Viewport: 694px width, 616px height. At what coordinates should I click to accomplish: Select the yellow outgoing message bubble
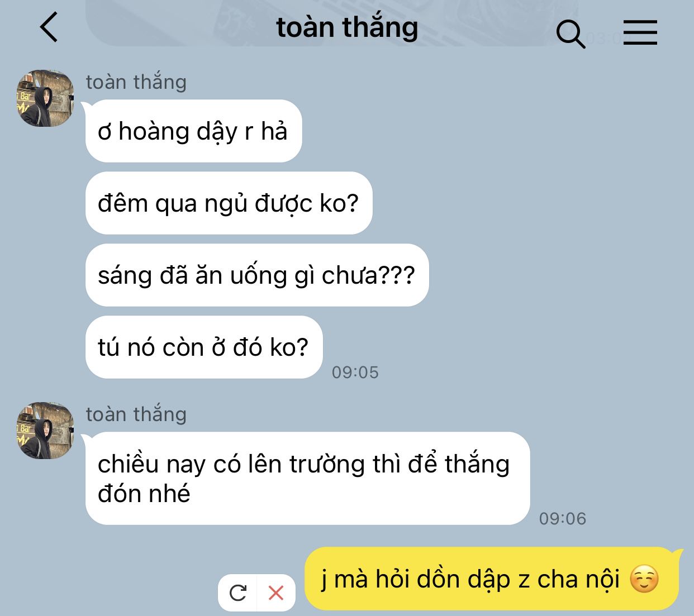tap(492, 579)
